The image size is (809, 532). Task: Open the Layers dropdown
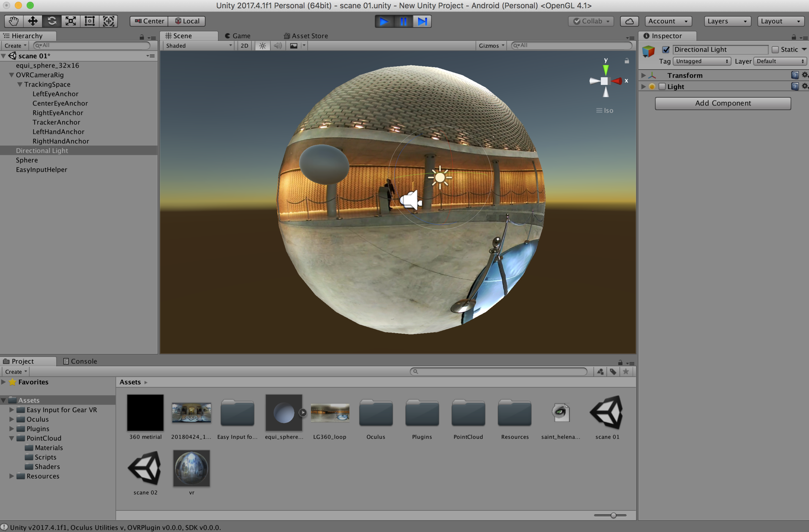727,21
